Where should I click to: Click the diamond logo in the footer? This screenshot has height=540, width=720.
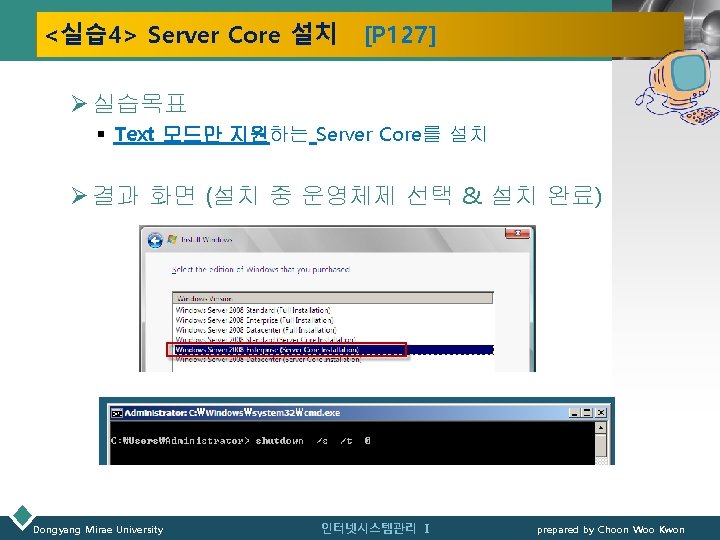tap(22, 516)
